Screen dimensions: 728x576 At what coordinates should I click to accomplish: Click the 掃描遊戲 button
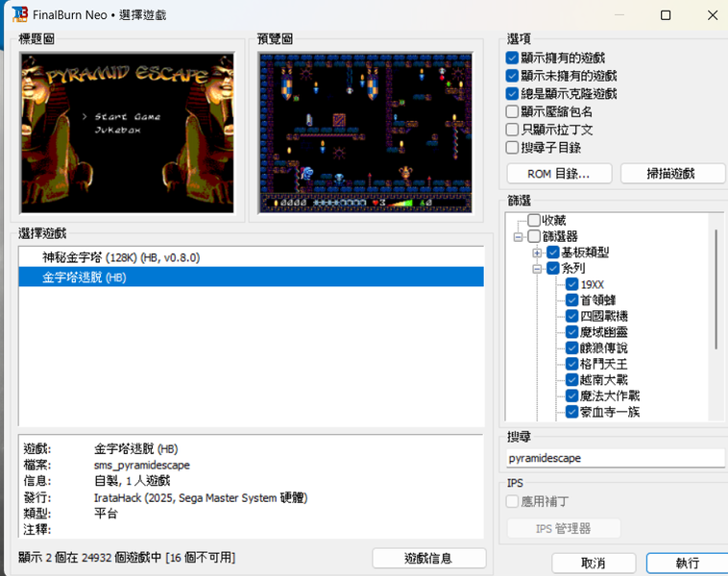[672, 174]
